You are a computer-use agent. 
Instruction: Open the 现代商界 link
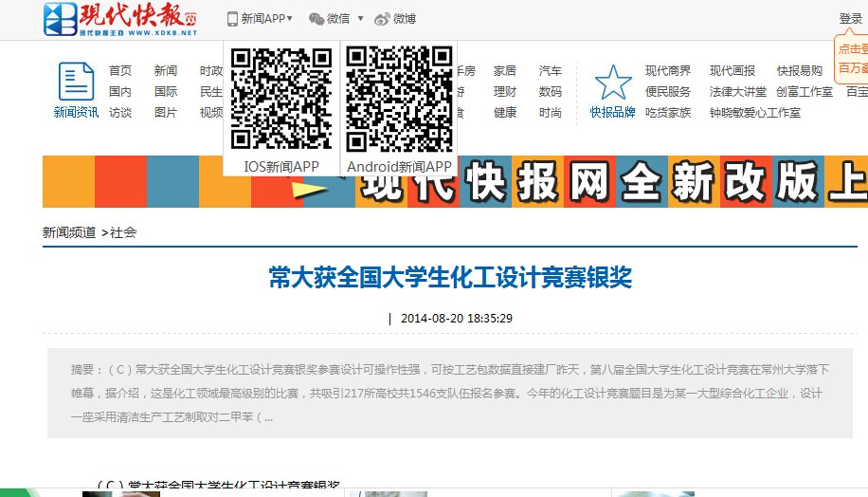[x=668, y=71]
